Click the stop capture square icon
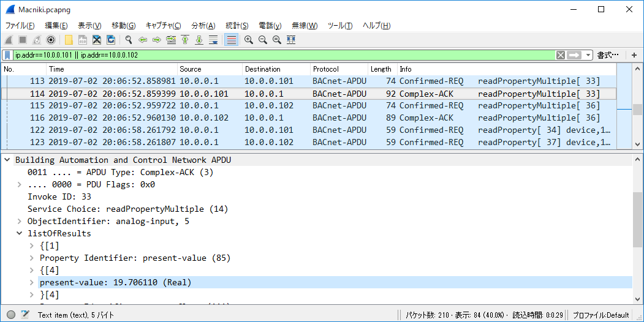 [23, 40]
